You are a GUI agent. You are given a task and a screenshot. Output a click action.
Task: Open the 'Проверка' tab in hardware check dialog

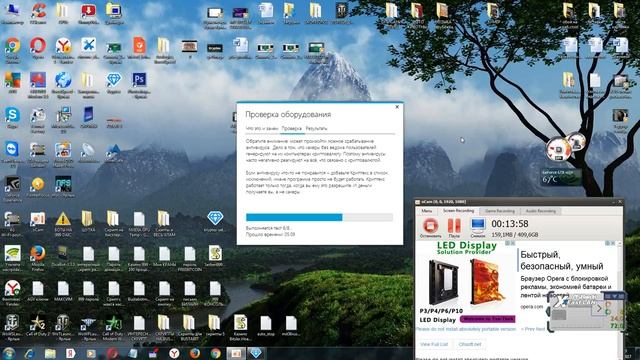click(291, 128)
